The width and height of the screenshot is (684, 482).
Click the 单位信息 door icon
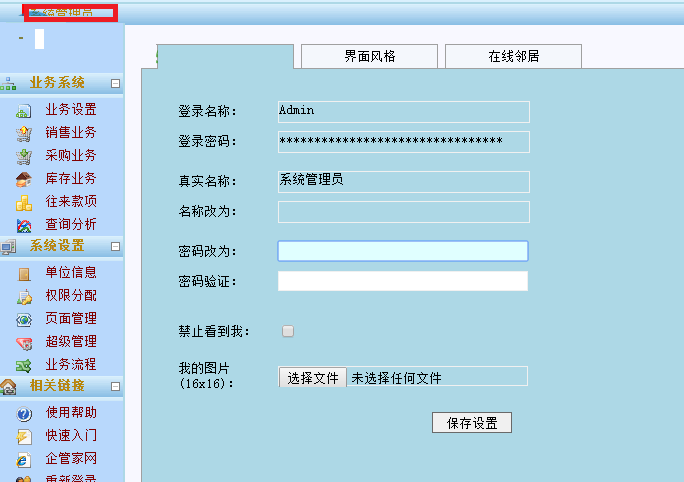click(x=24, y=274)
